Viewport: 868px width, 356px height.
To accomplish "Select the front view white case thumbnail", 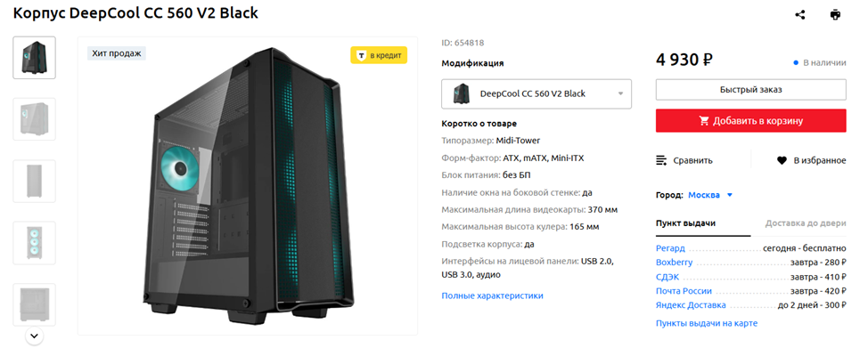I will [x=34, y=181].
